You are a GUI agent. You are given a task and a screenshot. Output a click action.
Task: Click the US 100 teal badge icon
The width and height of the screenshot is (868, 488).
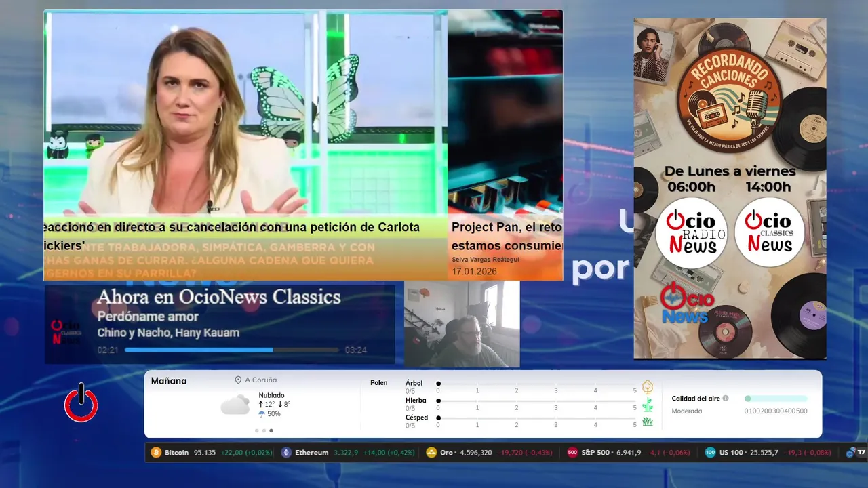(710, 452)
